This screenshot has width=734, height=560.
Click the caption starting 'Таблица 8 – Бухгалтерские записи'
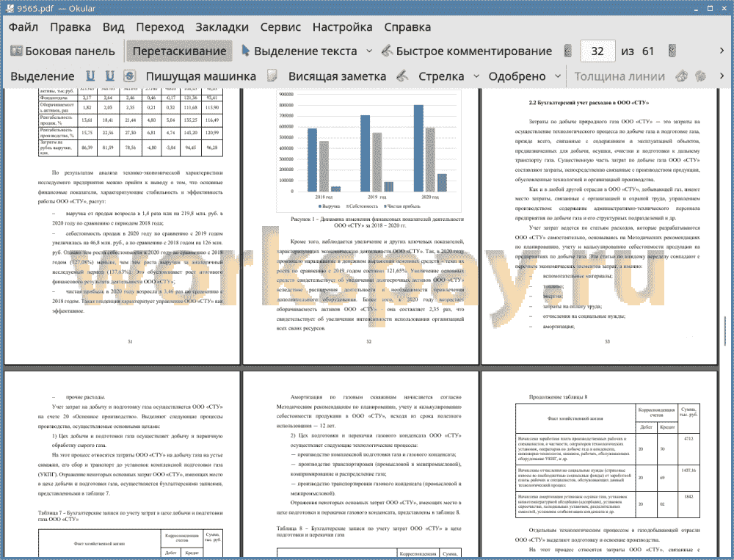point(369,531)
